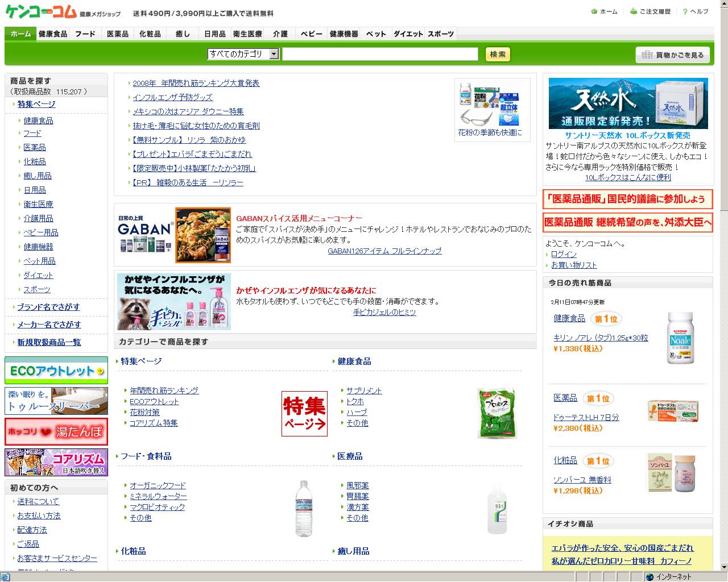
Task: Select the ホーム navigation tab
Action: coord(20,34)
